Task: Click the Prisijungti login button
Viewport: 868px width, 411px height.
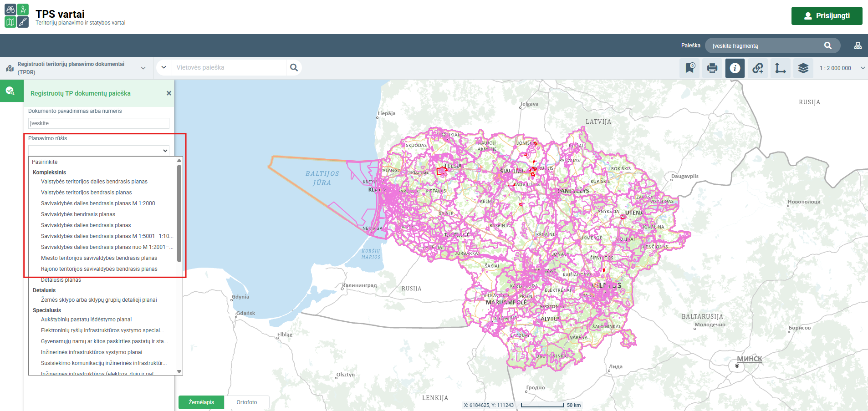Action: pos(827,16)
